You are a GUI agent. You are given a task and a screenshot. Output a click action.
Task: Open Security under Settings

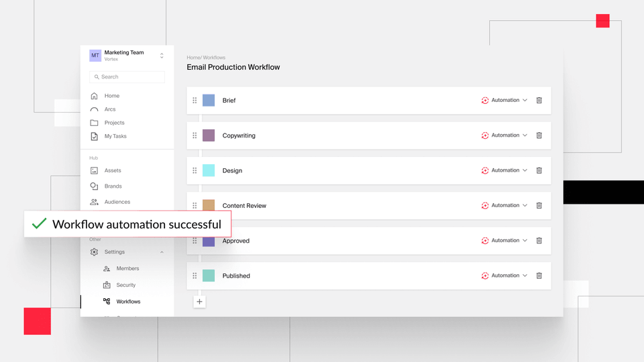pos(125,285)
